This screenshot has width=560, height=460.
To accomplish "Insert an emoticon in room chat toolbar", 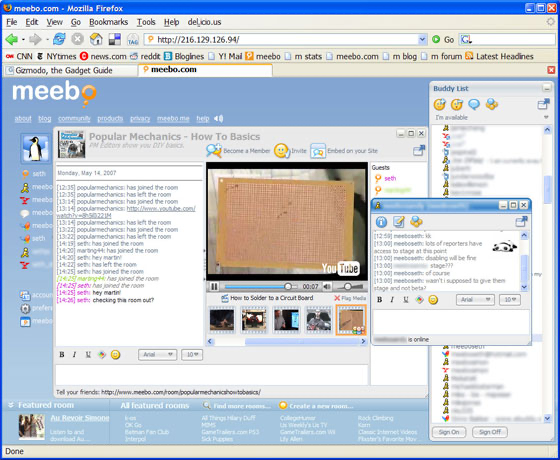I will click(x=115, y=355).
